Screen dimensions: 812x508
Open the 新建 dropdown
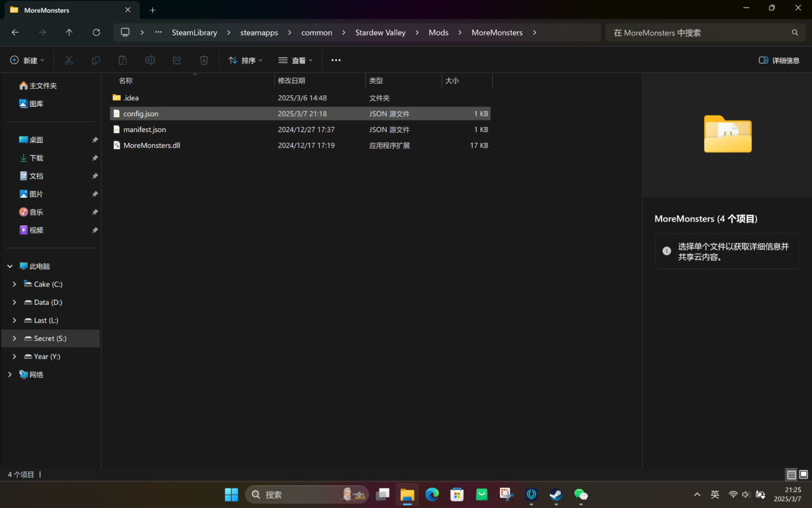pyautogui.click(x=27, y=60)
